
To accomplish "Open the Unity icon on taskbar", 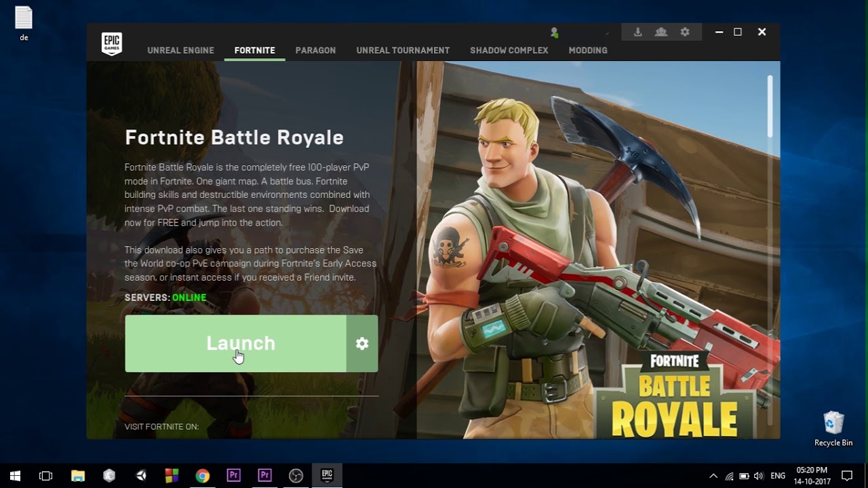I will (x=140, y=476).
